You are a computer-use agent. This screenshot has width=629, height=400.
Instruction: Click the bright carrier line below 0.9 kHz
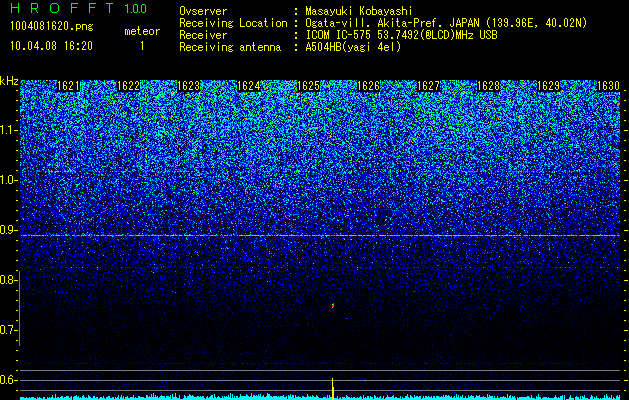click(320, 236)
